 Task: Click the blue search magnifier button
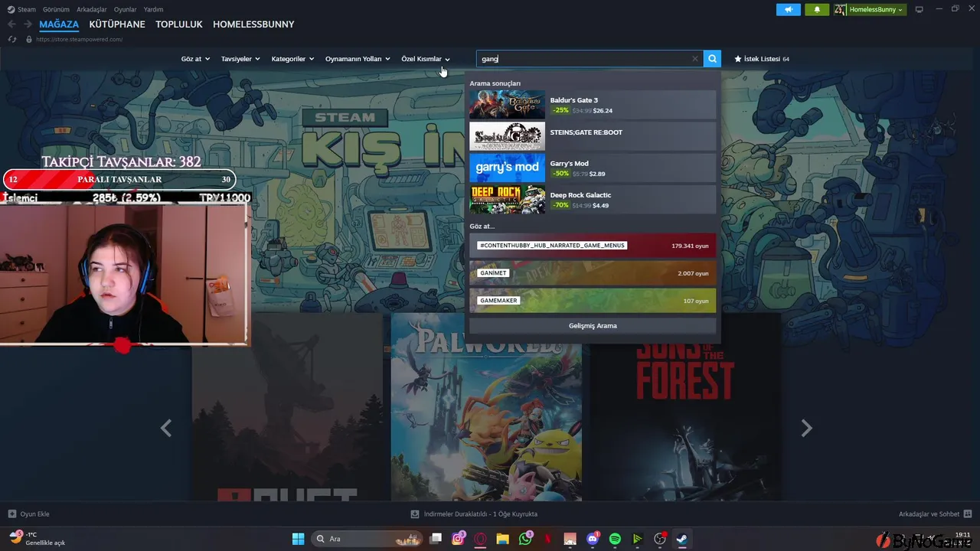(x=712, y=59)
